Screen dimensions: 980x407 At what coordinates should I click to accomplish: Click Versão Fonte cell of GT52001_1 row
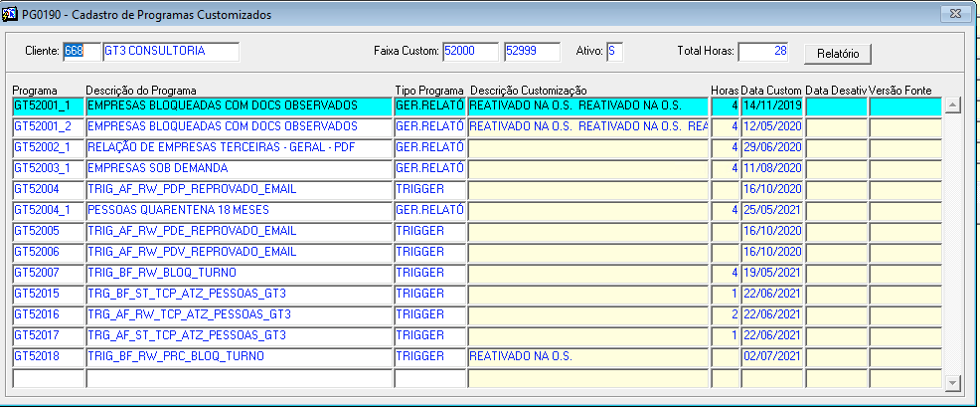(x=905, y=106)
